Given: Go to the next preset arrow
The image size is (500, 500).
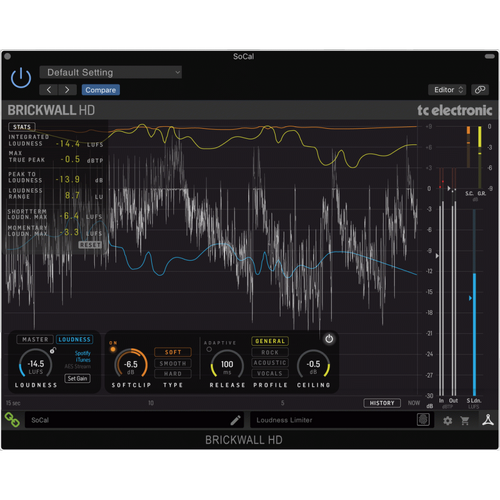Looking at the screenshot, I should tap(67, 90).
